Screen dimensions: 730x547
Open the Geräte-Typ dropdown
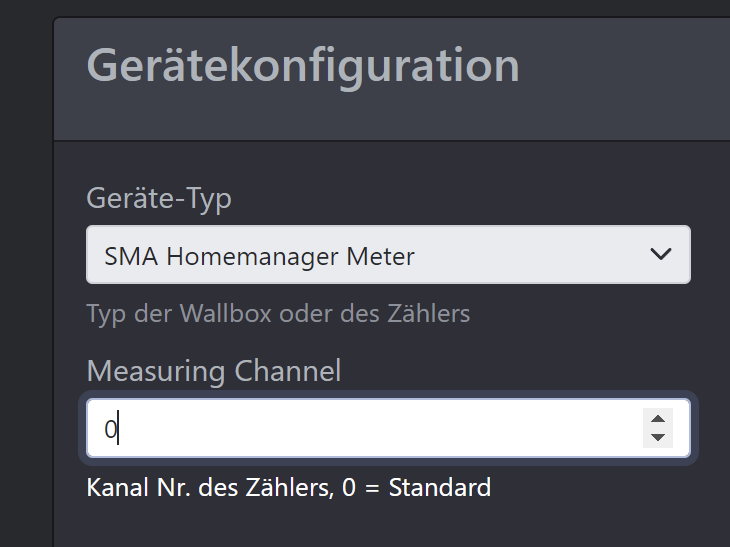pyautogui.click(x=388, y=255)
